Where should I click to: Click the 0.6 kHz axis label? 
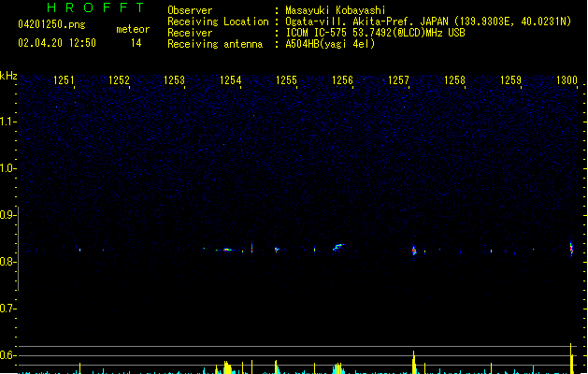(x=7, y=355)
